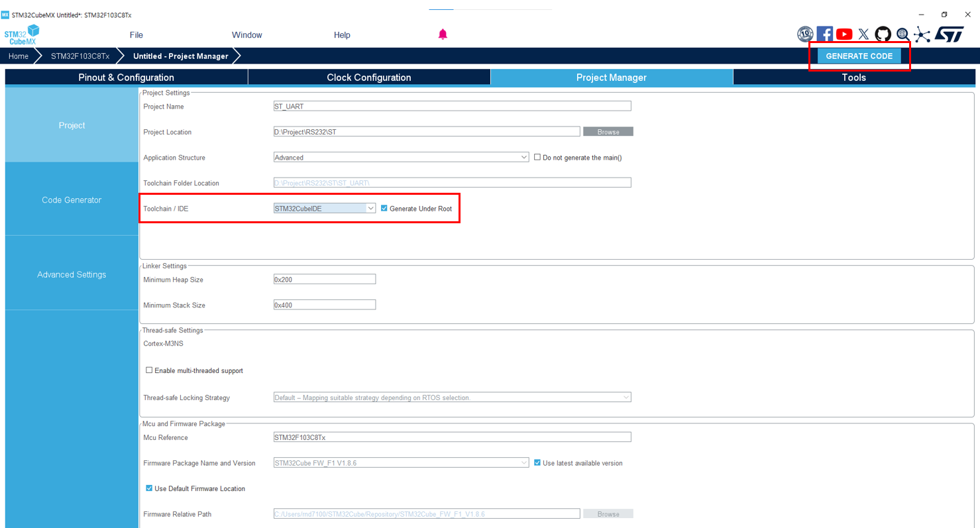This screenshot has width=980, height=528.
Task: Open the X (Twitter) icon link
Action: point(863,34)
